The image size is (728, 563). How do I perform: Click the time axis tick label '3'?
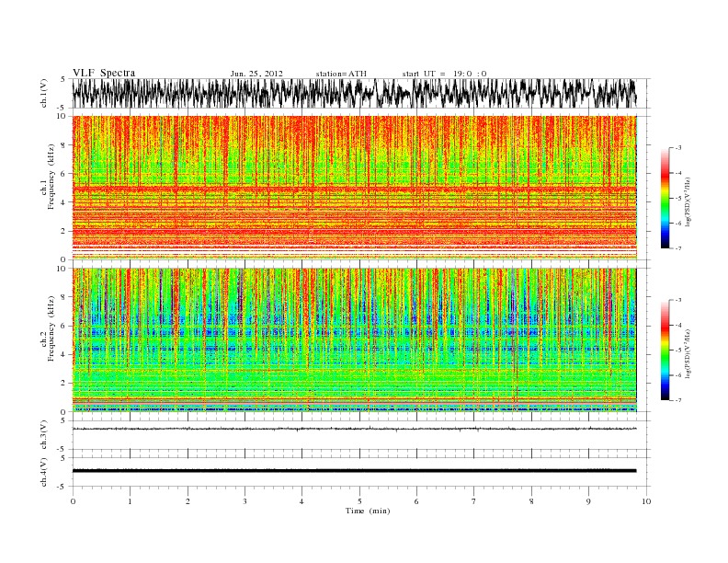click(245, 501)
